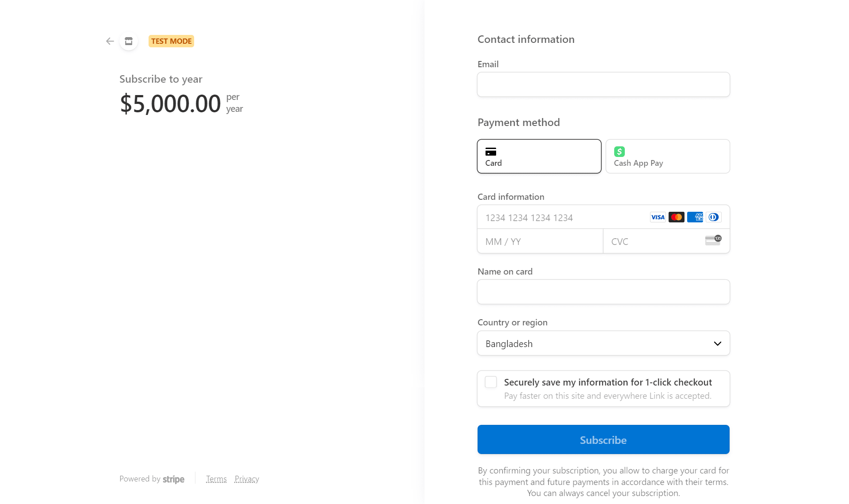The image size is (849, 504).
Task: Click the Email input field
Action: 603,84
